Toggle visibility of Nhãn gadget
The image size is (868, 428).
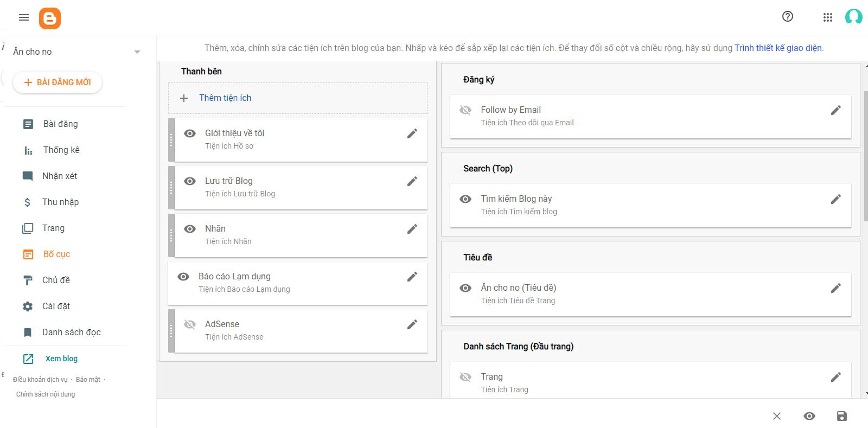190,229
